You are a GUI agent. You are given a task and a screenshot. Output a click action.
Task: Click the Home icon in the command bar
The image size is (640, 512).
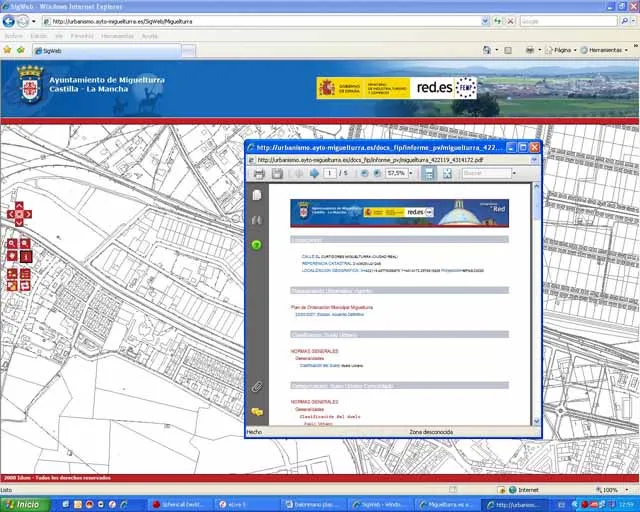(x=487, y=50)
